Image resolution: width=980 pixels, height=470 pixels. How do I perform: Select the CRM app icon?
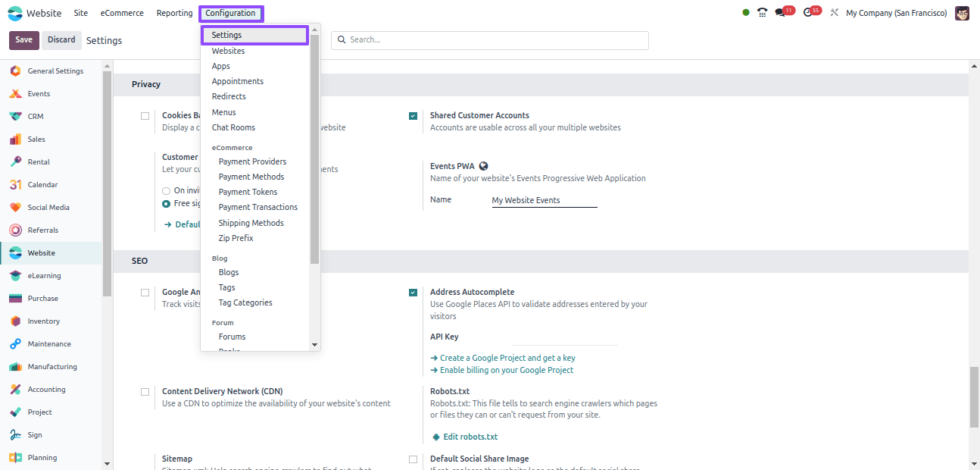click(15, 117)
